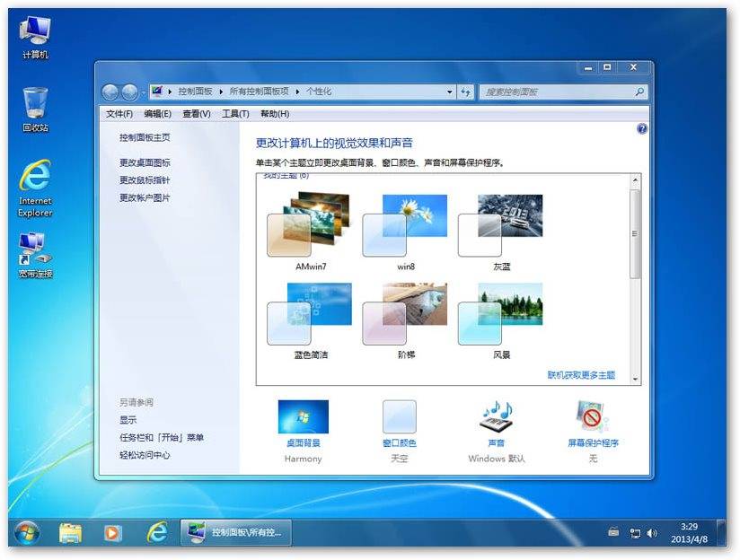Open the Windows Start menu orb
The image size is (740, 560).
pyautogui.click(x=27, y=533)
